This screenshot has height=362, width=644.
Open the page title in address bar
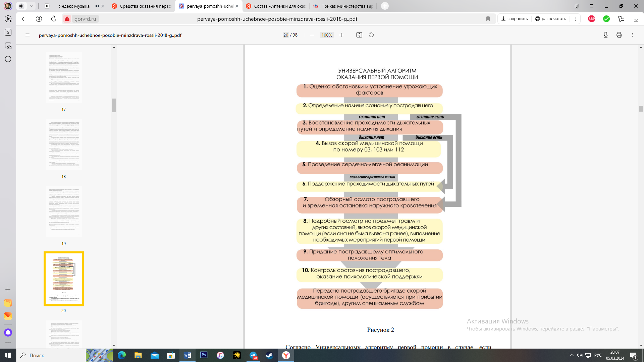tap(277, 19)
